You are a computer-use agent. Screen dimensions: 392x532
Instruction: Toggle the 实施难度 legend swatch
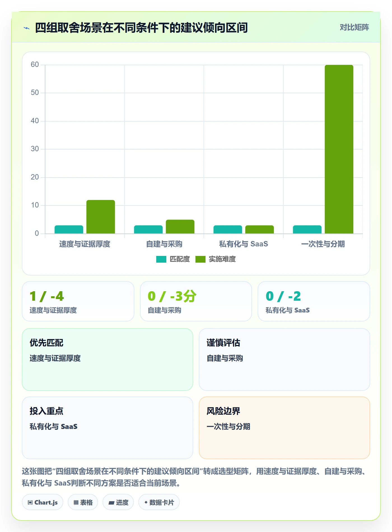point(200,259)
